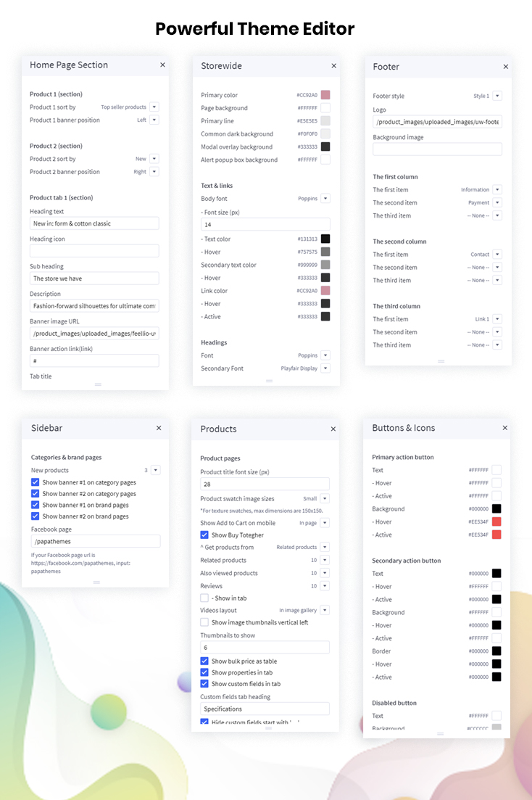Enable Show image thumbnails vertical left
This screenshot has height=800, width=532.
204,622
